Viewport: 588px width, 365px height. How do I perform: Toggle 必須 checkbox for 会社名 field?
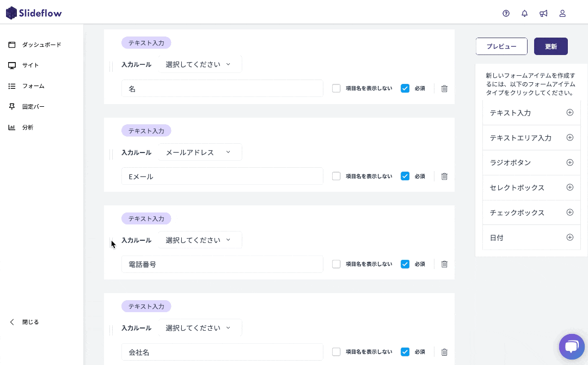click(405, 352)
